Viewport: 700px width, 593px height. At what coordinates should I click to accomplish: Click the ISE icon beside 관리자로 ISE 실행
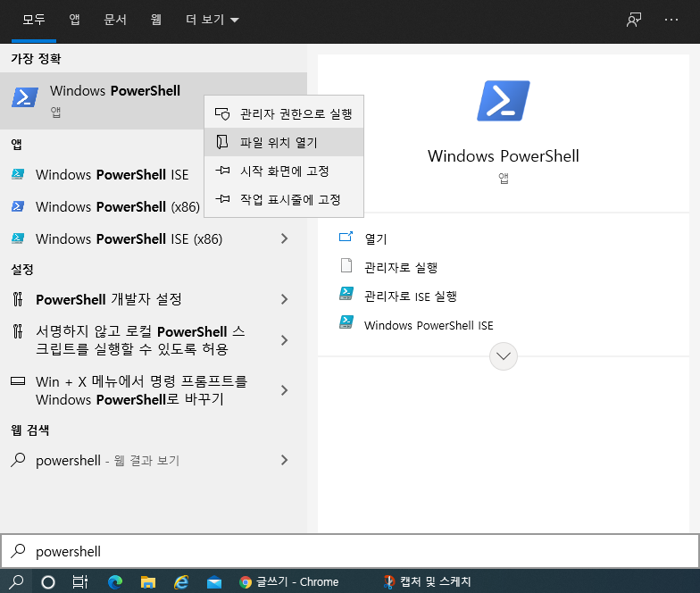[x=346, y=293]
